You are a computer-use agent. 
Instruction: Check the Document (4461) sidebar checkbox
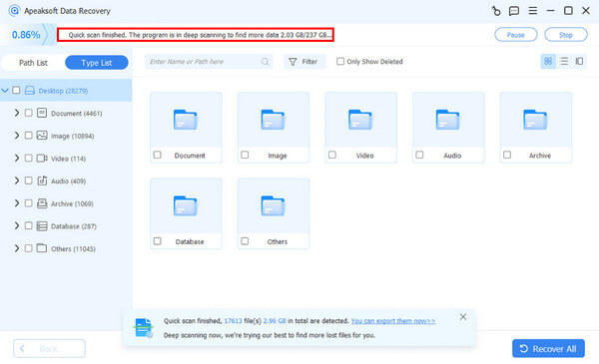(28, 113)
